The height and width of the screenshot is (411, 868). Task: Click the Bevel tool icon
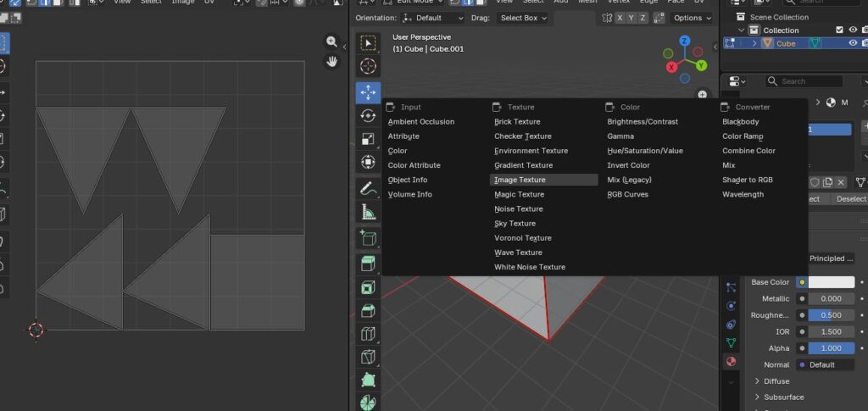pyautogui.click(x=368, y=311)
